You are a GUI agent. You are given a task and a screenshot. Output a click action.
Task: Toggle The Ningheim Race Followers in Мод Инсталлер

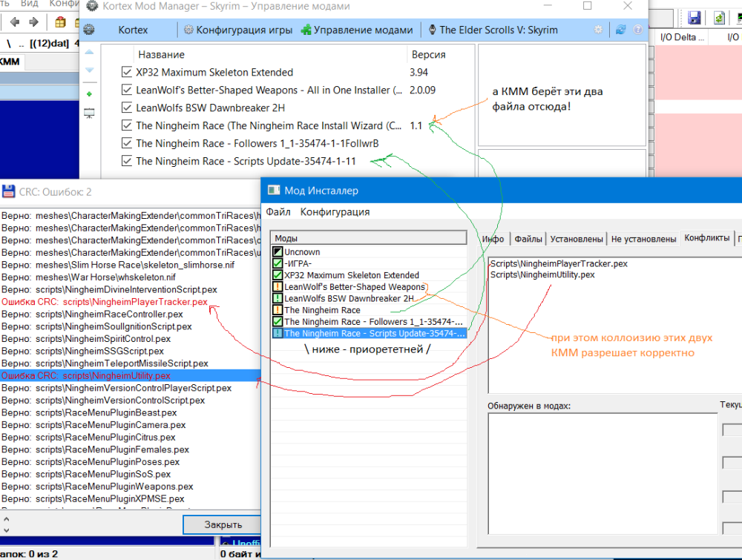coord(278,322)
